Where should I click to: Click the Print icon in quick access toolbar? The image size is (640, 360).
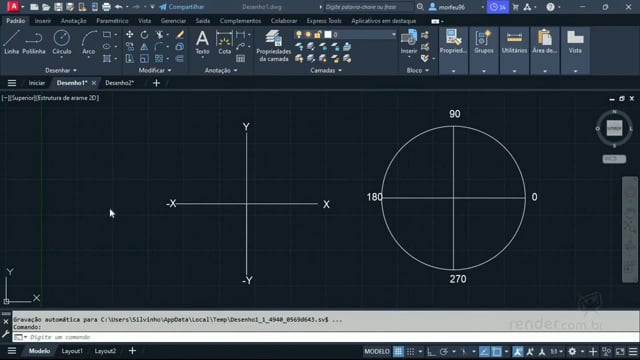point(106,7)
